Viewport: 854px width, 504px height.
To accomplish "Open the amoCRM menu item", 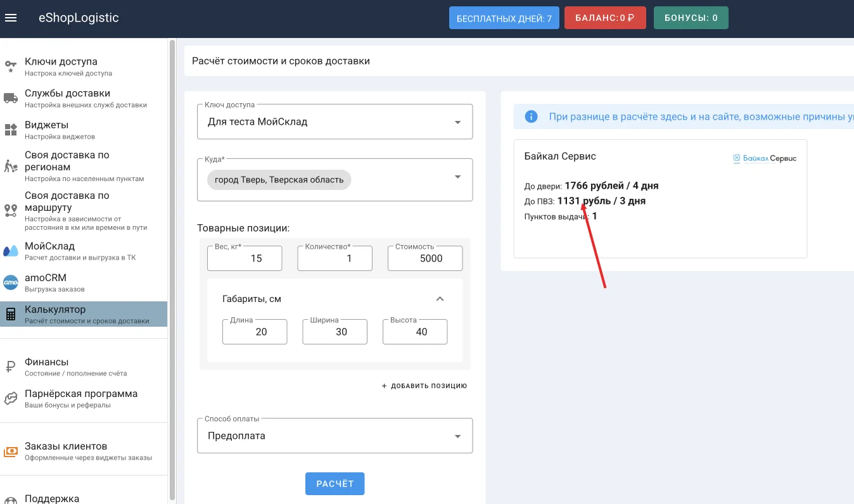I will click(84, 282).
